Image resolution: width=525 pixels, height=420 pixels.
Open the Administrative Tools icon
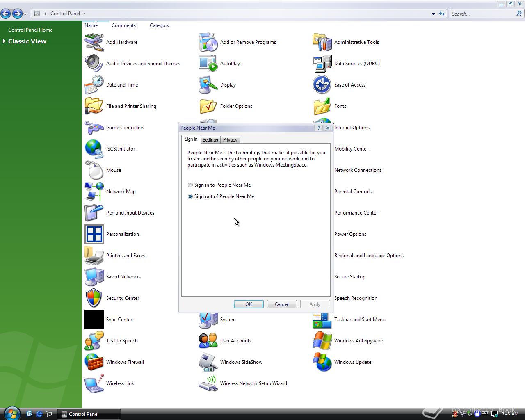[x=322, y=42]
